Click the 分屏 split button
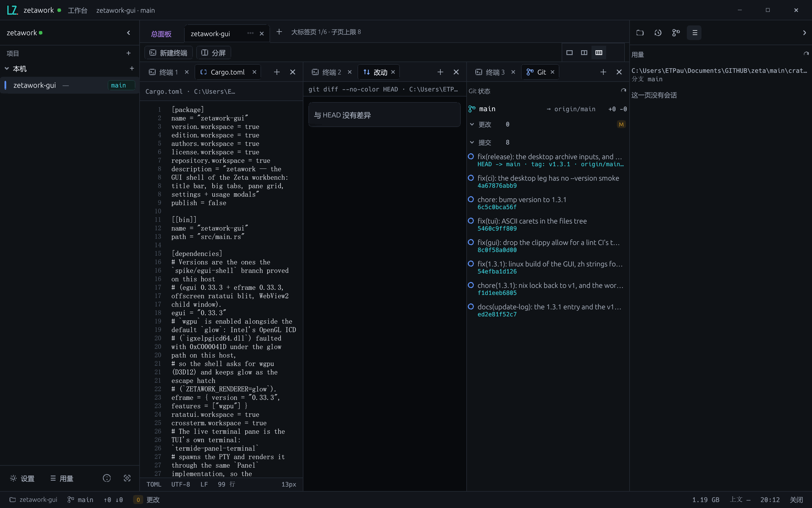This screenshot has width=812, height=508. point(214,53)
